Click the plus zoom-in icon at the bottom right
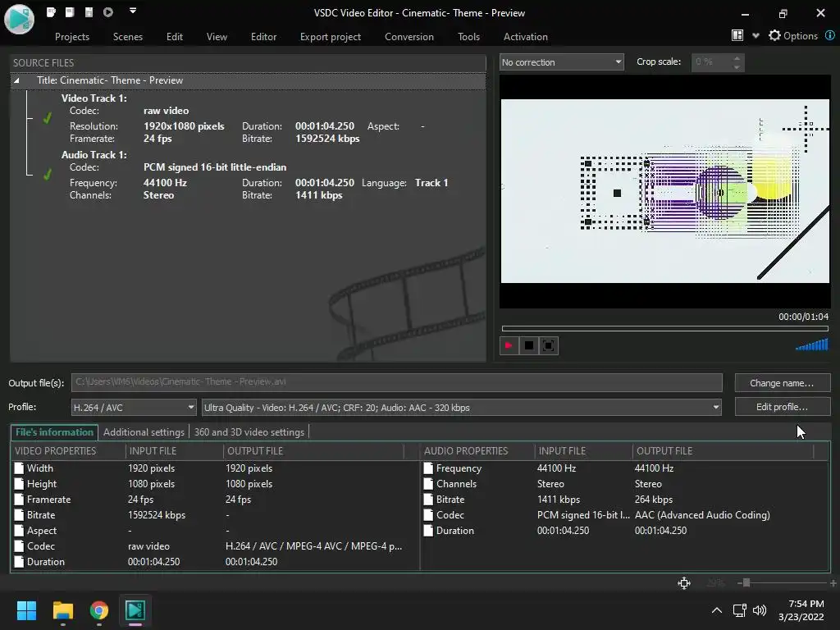This screenshot has height=630, width=840. click(x=833, y=583)
